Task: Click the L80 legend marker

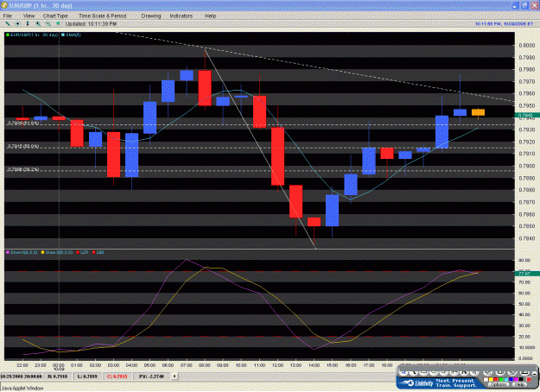Action: [98, 252]
